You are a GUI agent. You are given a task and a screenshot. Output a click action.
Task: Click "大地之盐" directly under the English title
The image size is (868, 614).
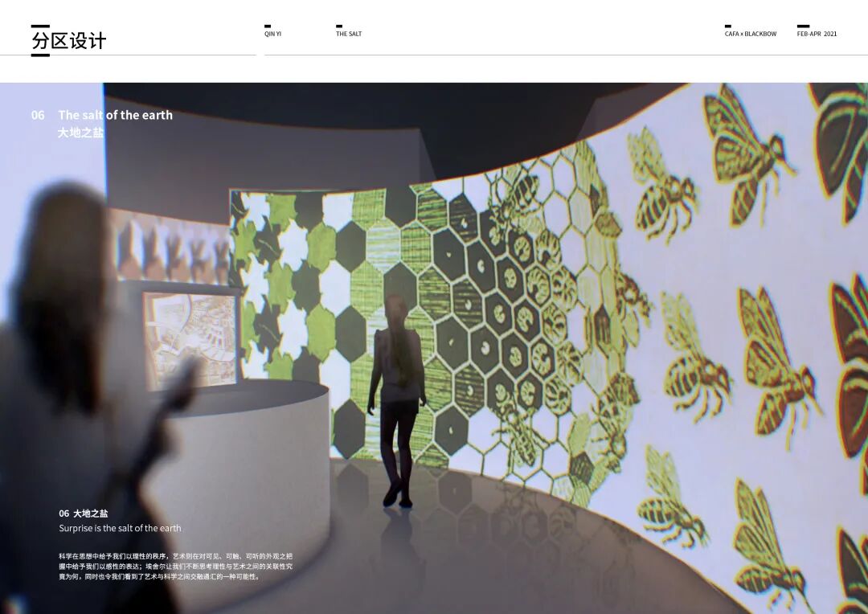click(81, 133)
